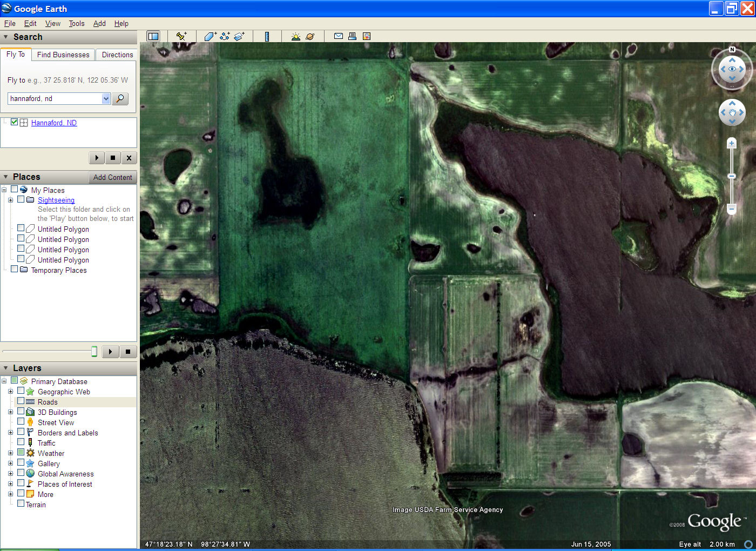This screenshot has width=756, height=551.
Task: Switch to the Directions tab
Action: pos(117,55)
